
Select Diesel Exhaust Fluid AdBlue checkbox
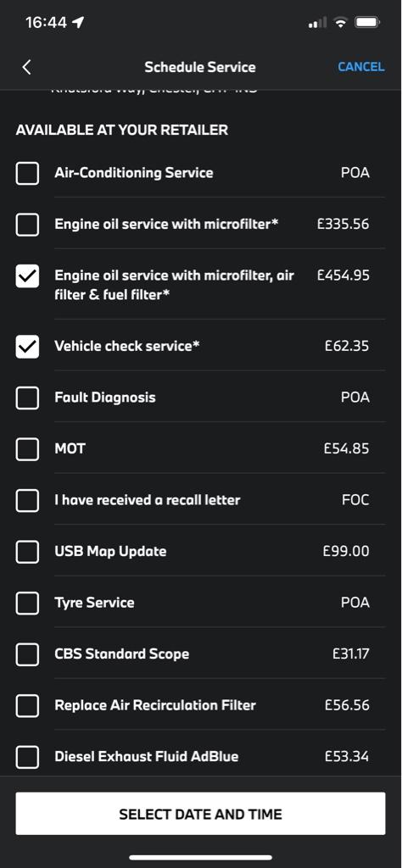point(27,757)
